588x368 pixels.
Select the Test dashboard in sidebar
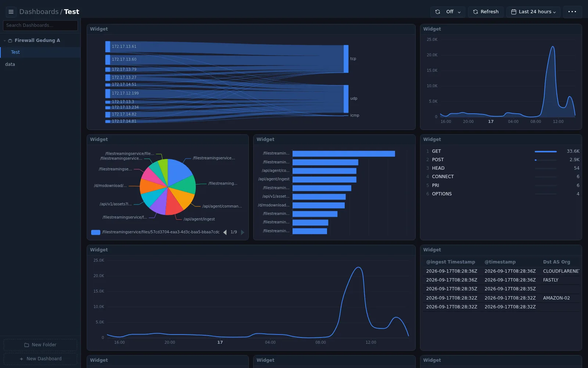(x=40, y=52)
